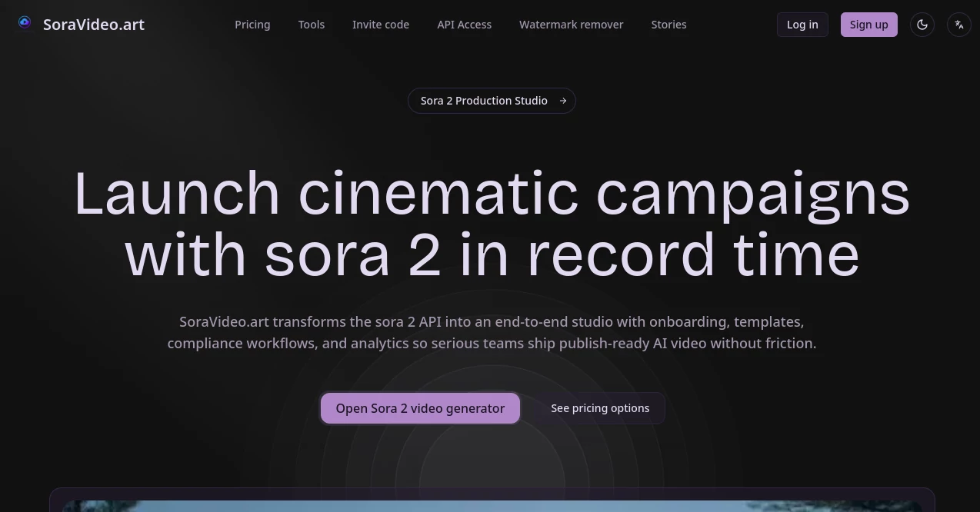Navigate to API Access
This screenshot has width=980, height=512.
point(464,24)
